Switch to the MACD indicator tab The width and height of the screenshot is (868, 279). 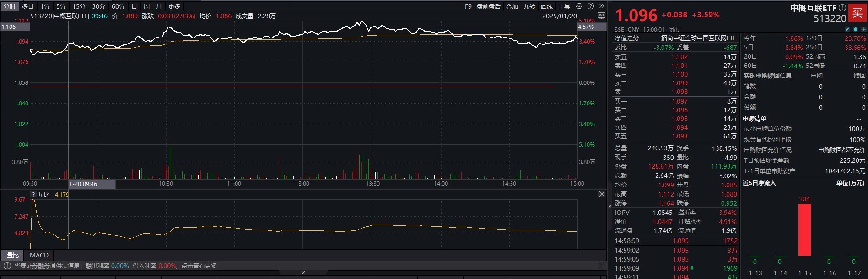click(x=39, y=255)
